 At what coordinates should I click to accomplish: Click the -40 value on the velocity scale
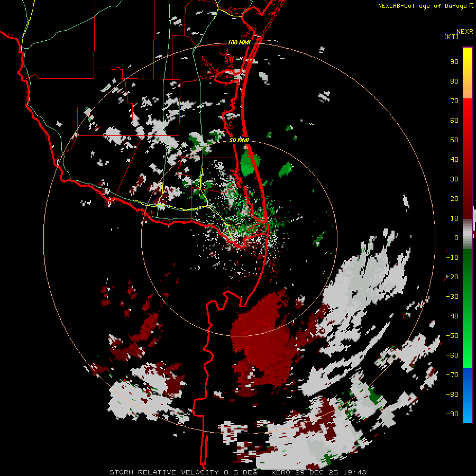tap(452, 316)
